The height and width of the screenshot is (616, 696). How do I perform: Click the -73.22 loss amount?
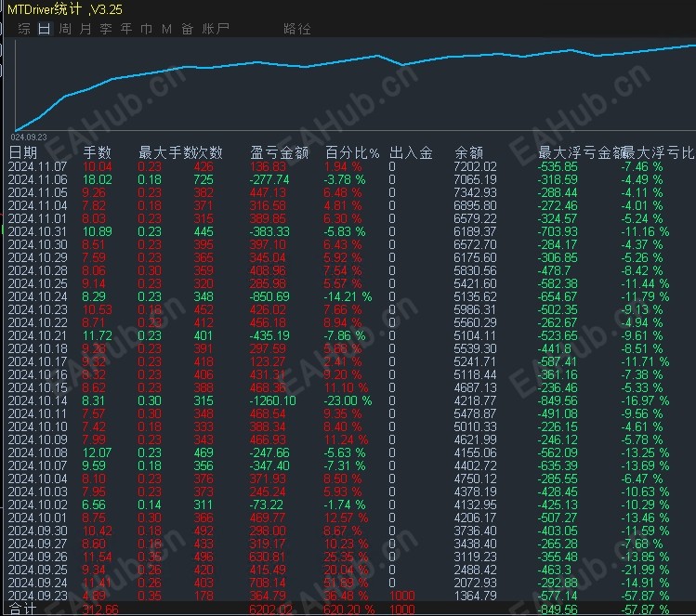(267, 505)
